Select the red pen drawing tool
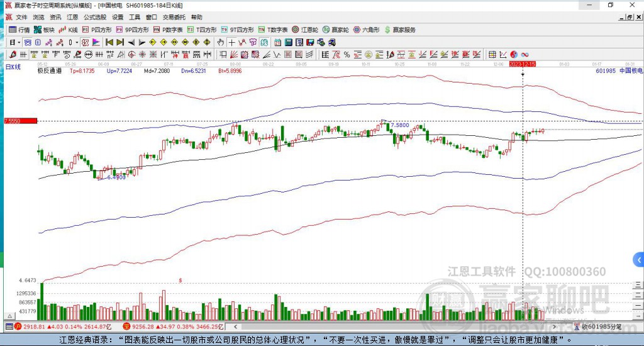Screen dimensions: 644x346 [x=13, y=55]
